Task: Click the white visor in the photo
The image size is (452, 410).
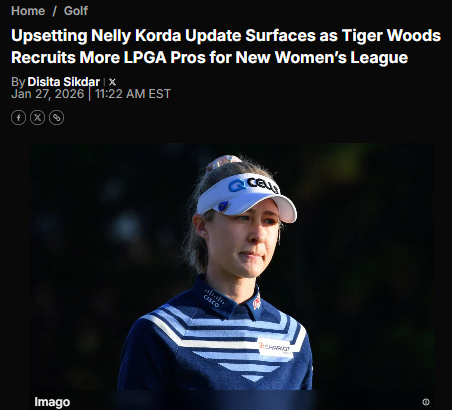Action: (247, 197)
